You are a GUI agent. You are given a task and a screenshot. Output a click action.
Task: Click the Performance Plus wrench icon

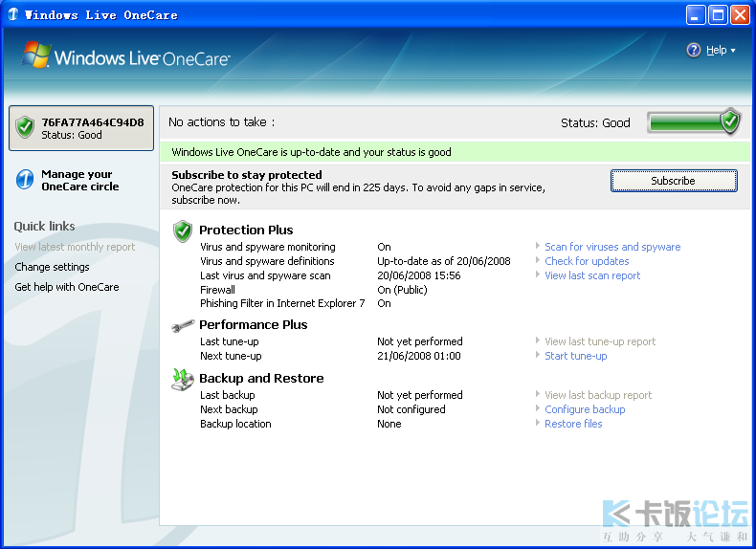tap(183, 326)
